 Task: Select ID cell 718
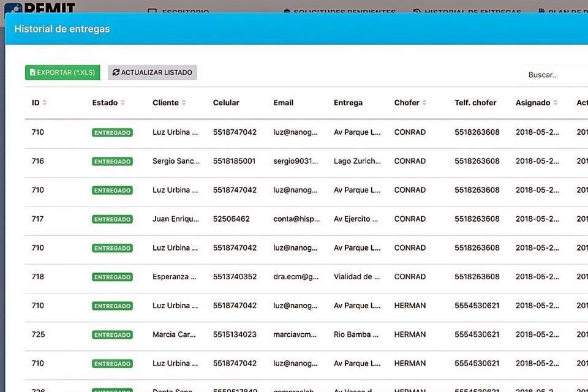(38, 276)
